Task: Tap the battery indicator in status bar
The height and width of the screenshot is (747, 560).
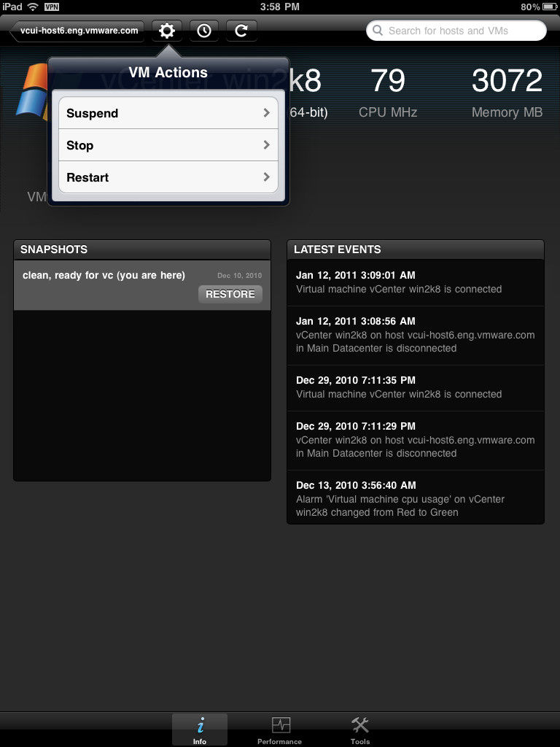Action: (x=550, y=7)
